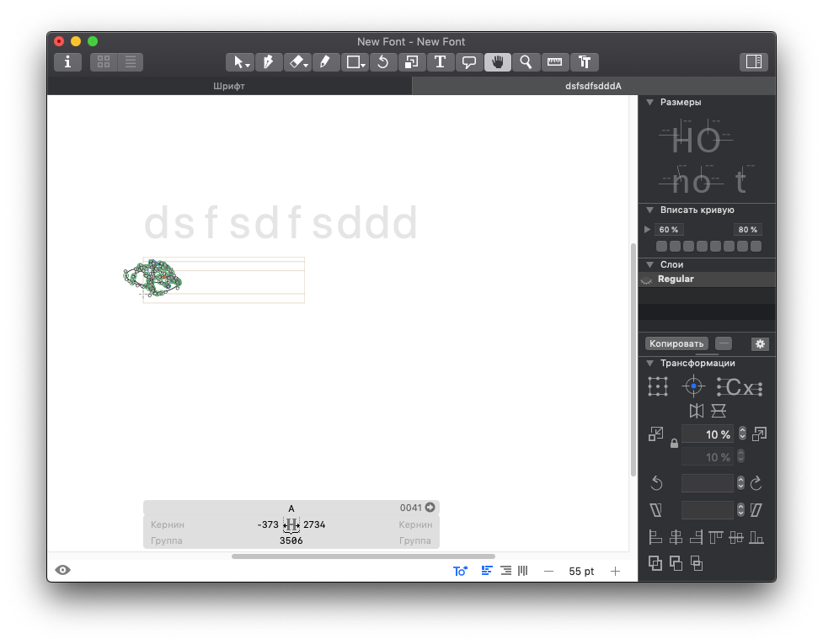Collapse the Трансформации section
This screenshot has height=644, width=823.
(650, 363)
